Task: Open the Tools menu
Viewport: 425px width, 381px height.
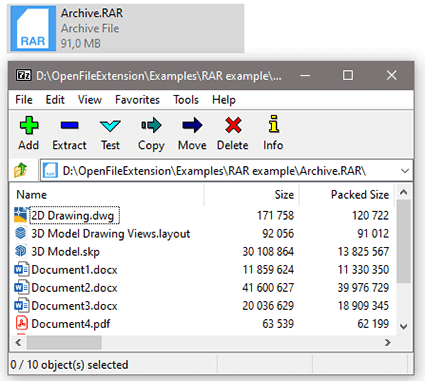Action: pyautogui.click(x=186, y=100)
